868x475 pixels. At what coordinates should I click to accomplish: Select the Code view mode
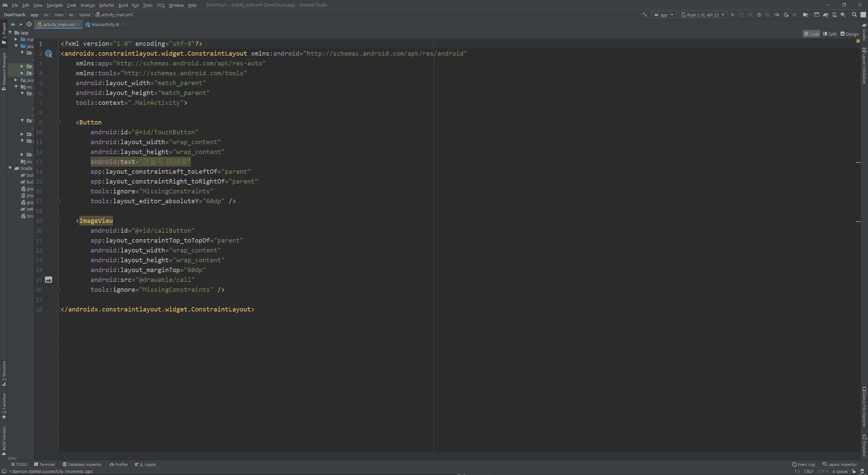[x=811, y=34]
